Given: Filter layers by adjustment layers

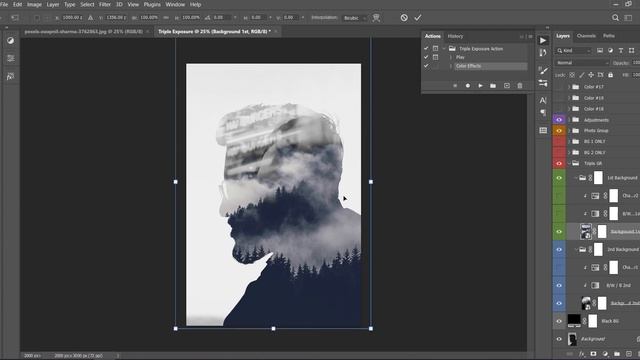Looking at the screenshot, I should (610, 51).
